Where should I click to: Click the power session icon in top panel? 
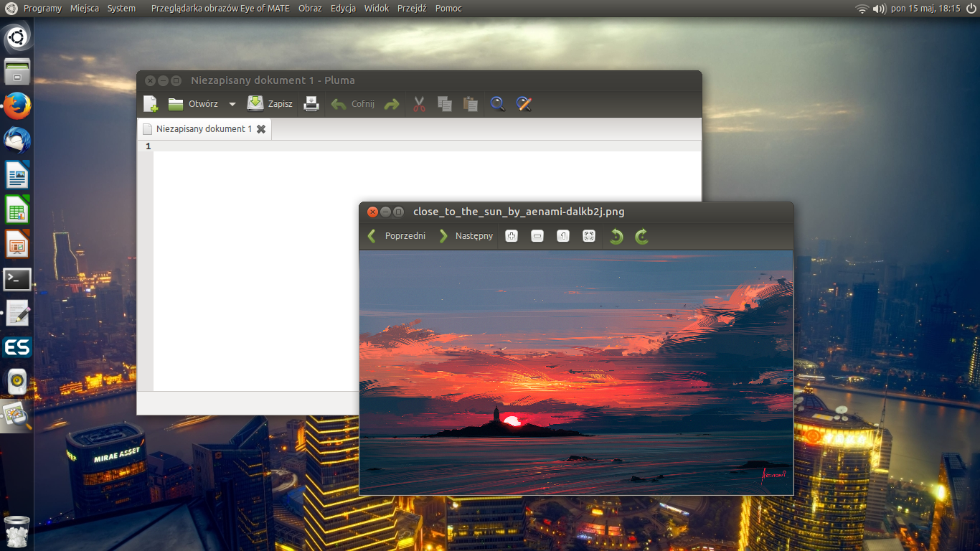[x=971, y=9]
